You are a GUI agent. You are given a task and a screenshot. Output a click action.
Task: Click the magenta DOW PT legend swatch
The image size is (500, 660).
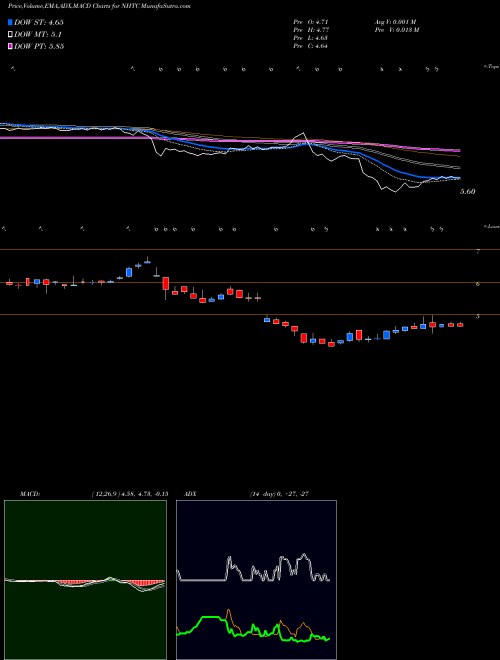click(x=11, y=46)
